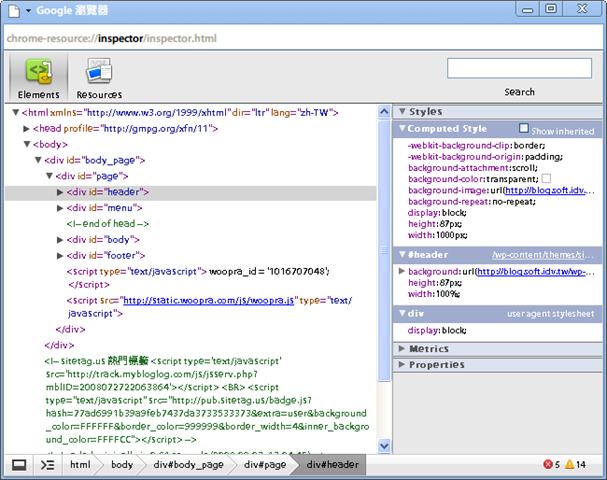Open the Elements panel
The height and width of the screenshot is (480, 607).
pyautogui.click(x=38, y=78)
